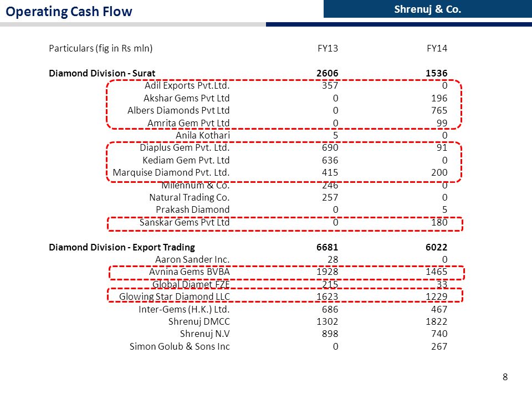Click Shrenuj N.V FY14 value 740
This screenshot has height=399, width=532.
tap(439, 334)
